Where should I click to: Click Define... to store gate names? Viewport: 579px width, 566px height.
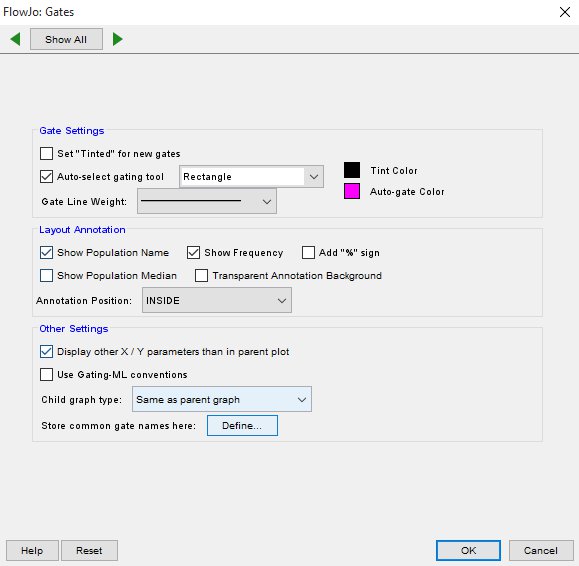[x=242, y=425]
